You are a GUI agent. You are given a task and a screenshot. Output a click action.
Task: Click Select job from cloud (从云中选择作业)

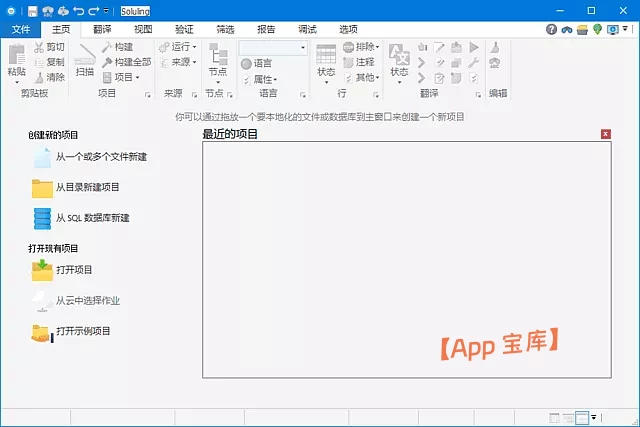[x=76, y=301]
